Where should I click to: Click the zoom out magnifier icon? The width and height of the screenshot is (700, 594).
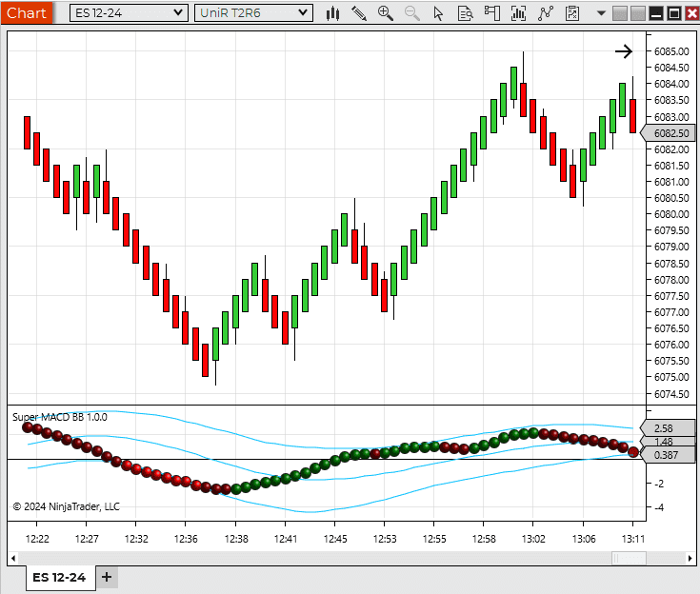click(412, 13)
